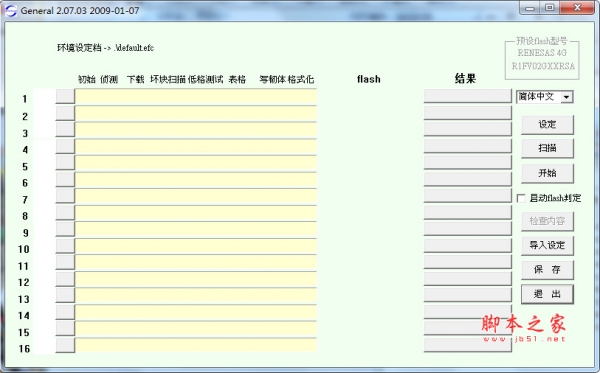This screenshot has width=600, height=373.
Task: Click the small button for row 16
Action: pyautogui.click(x=65, y=345)
